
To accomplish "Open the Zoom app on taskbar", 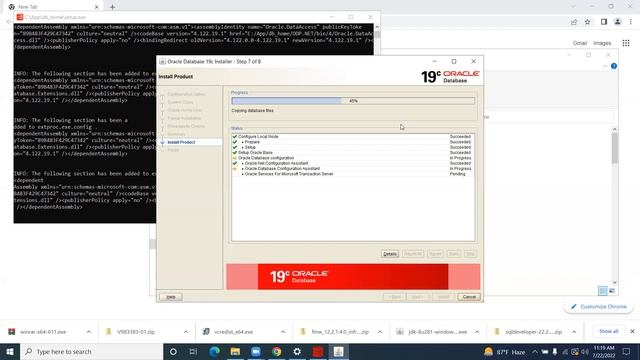I will (x=256, y=351).
